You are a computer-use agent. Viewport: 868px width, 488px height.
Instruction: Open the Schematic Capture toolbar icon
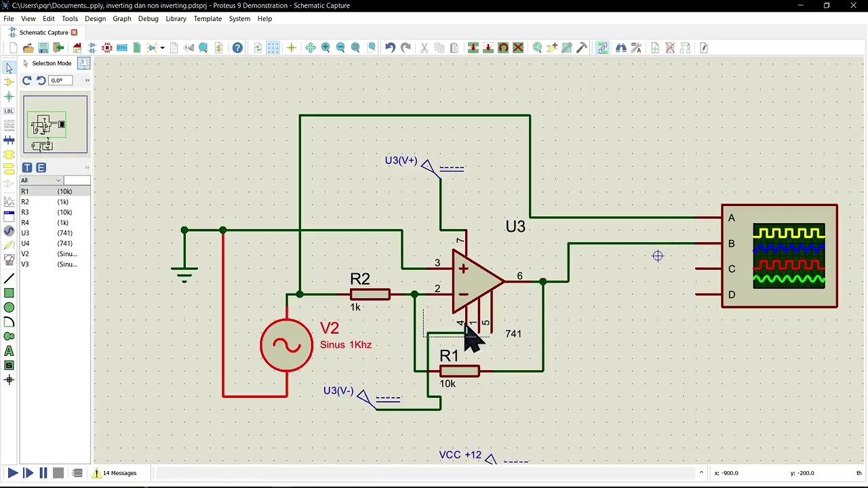tap(92, 47)
